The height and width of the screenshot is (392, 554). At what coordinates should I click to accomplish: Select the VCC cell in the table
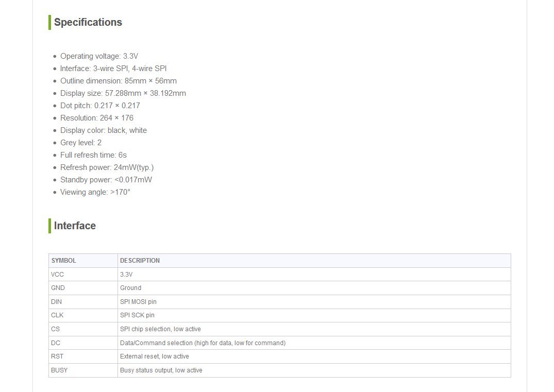(x=58, y=275)
